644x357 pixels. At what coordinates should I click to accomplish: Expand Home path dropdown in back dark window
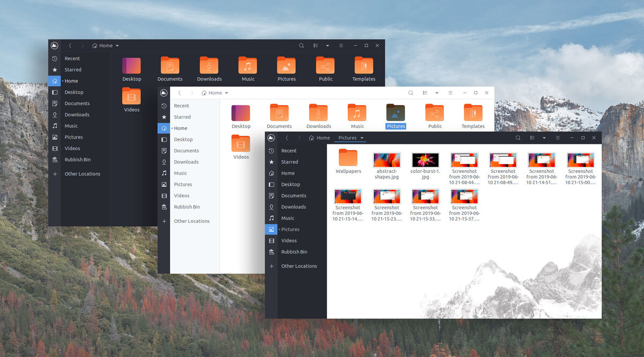coord(117,46)
